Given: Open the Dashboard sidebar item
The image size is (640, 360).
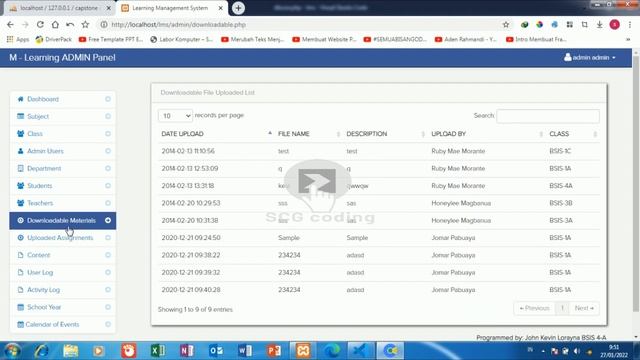Looking at the screenshot, I should [x=62, y=99].
